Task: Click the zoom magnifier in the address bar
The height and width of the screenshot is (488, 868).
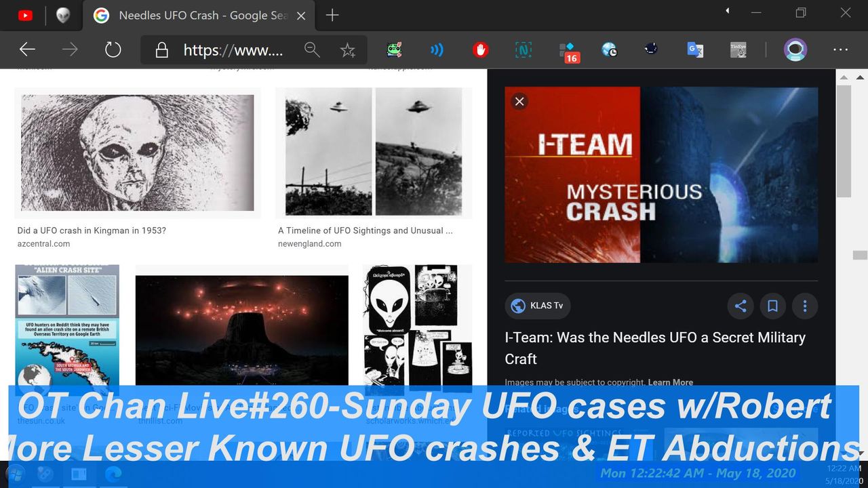Action: tap(312, 49)
